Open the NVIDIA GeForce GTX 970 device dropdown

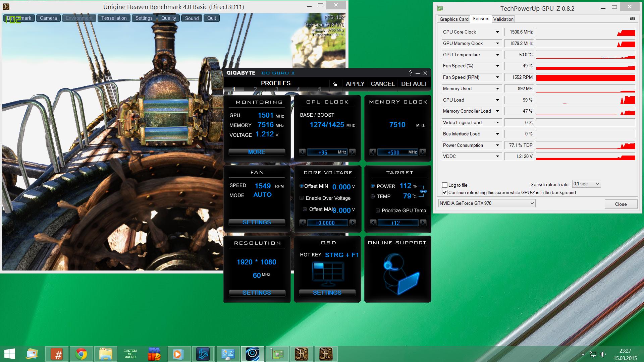tap(487, 203)
